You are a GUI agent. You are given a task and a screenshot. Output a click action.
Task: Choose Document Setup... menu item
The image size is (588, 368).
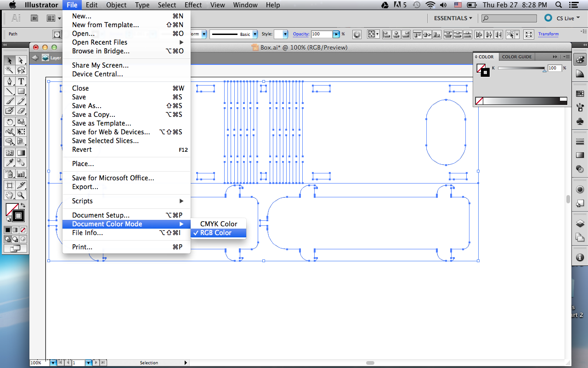tap(126, 215)
